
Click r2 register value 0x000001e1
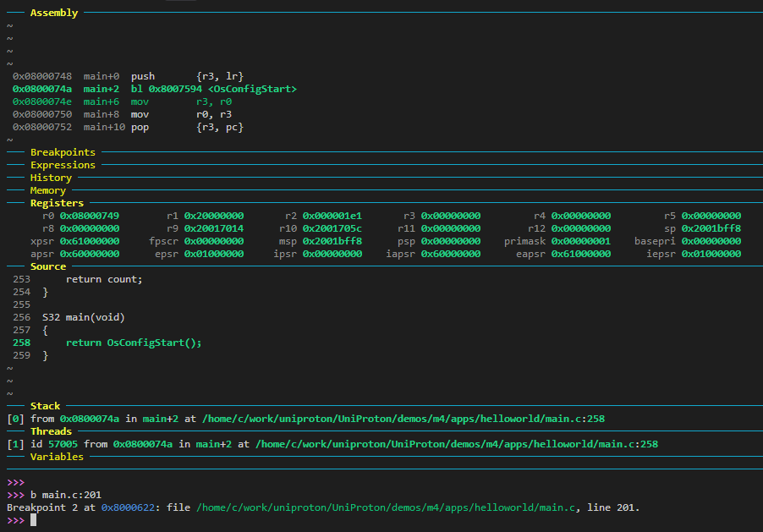click(x=332, y=216)
